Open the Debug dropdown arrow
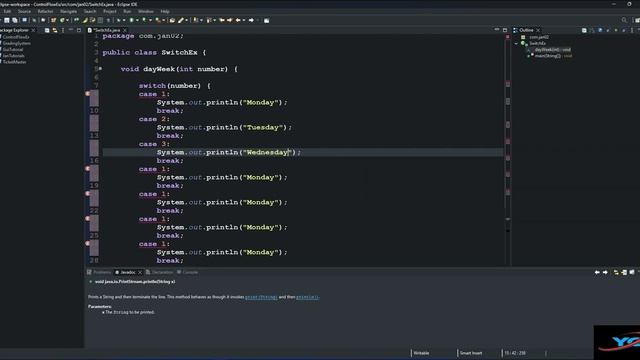The height and width of the screenshot is (360, 640). click(124, 20)
